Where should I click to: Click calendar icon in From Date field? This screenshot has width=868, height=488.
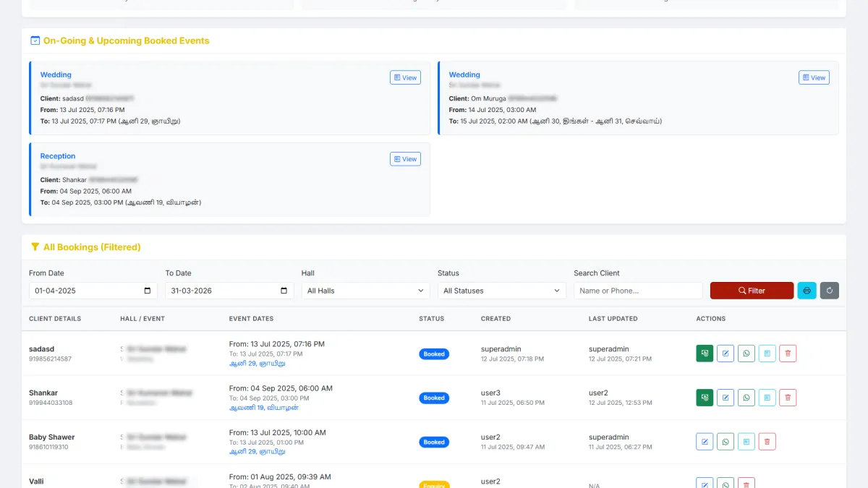pyautogui.click(x=148, y=291)
